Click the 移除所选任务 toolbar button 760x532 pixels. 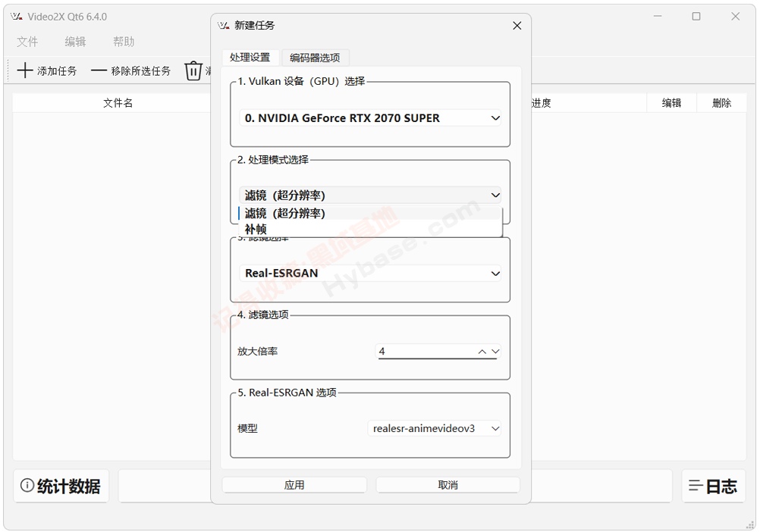tap(131, 70)
